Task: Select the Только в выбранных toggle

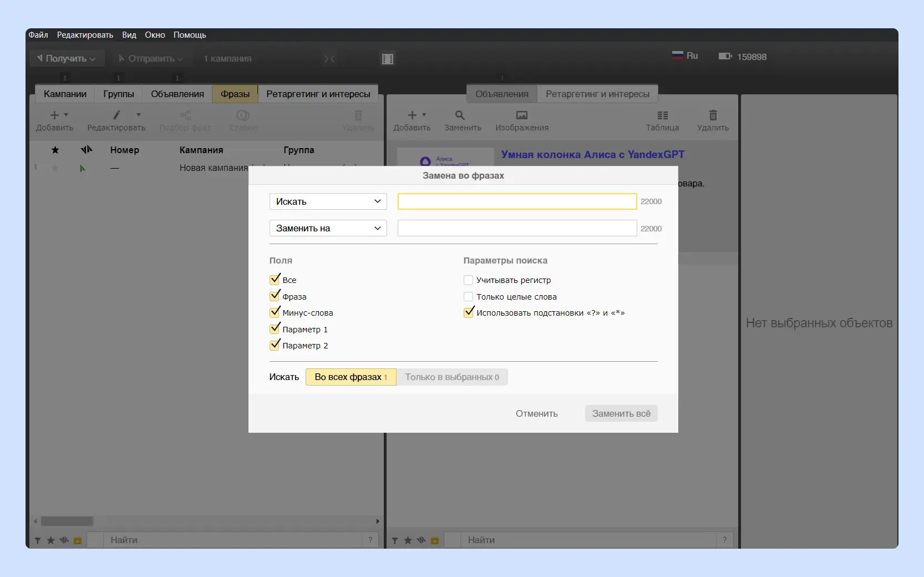Action: tap(452, 377)
